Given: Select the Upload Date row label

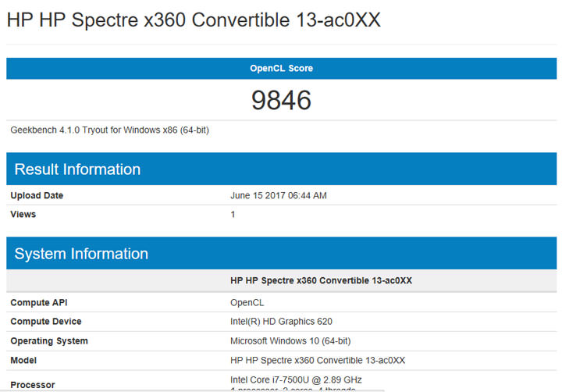Looking at the screenshot, I should coord(37,195).
